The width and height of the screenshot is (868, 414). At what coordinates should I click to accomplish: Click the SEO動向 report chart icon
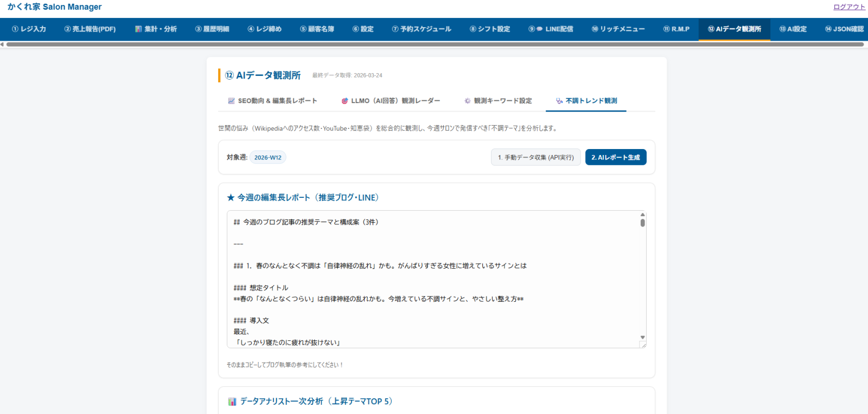232,101
